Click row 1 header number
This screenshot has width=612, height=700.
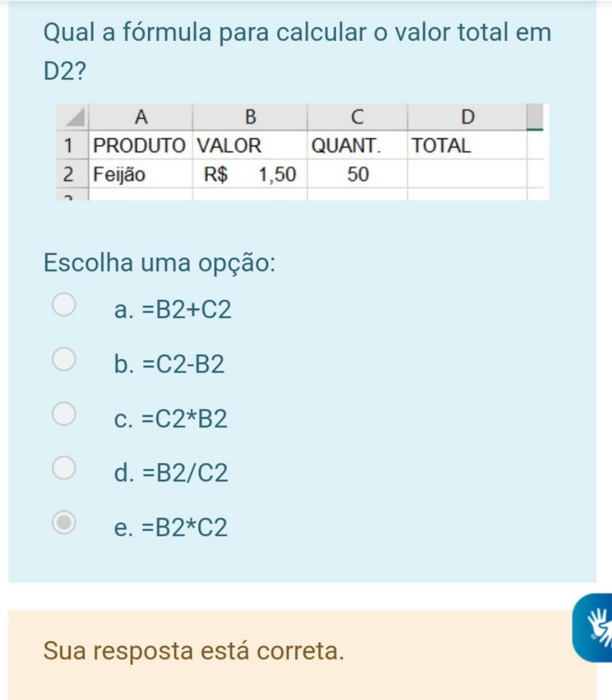click(69, 146)
